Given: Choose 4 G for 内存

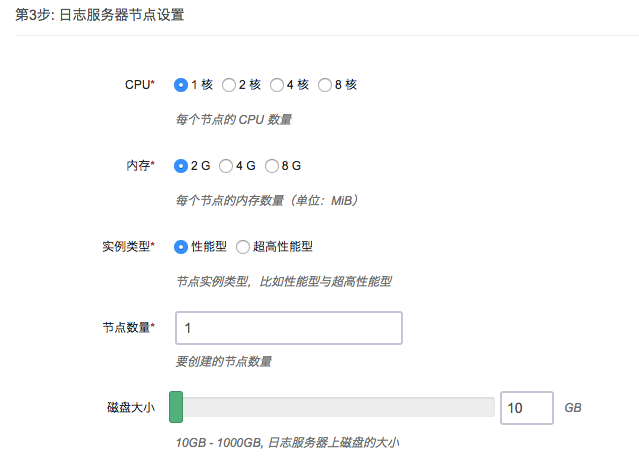Looking at the screenshot, I should (x=226, y=165).
